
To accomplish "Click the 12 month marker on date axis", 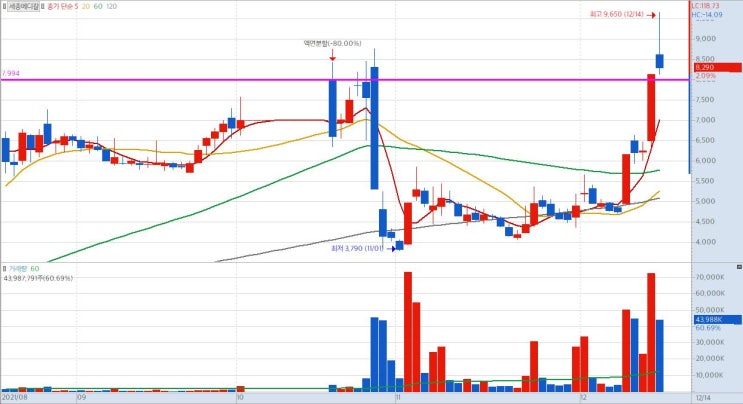I will pos(584,397).
